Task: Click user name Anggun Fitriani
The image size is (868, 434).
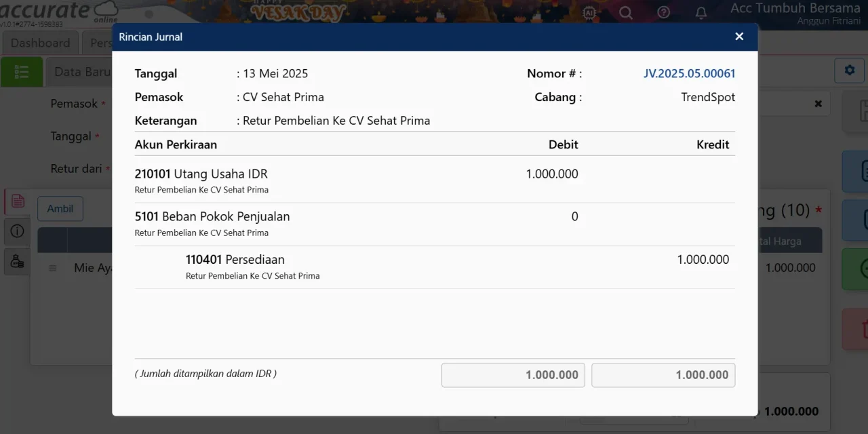Action: point(829,21)
